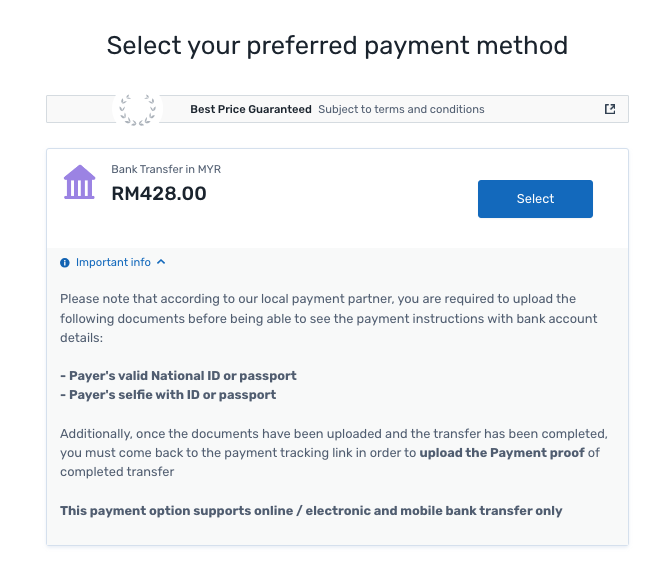
Task: Click the Best Price Guaranteed label
Action: 251,109
